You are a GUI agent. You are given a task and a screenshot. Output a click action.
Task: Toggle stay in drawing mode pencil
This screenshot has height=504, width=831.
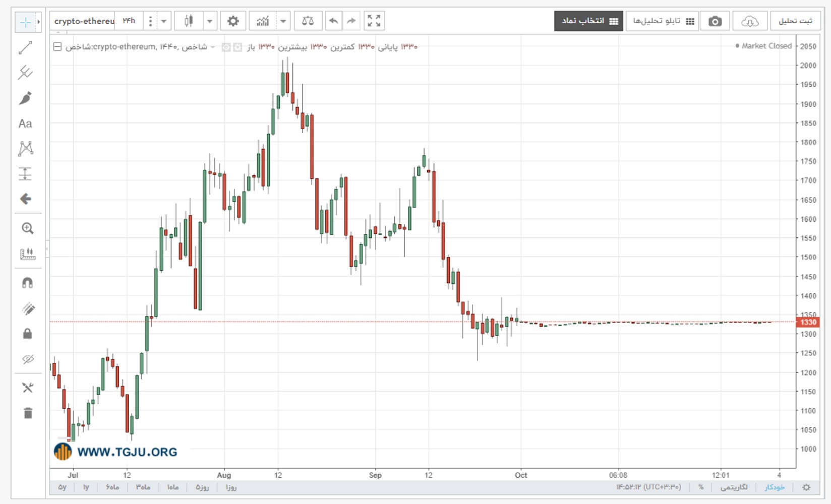coord(27,308)
